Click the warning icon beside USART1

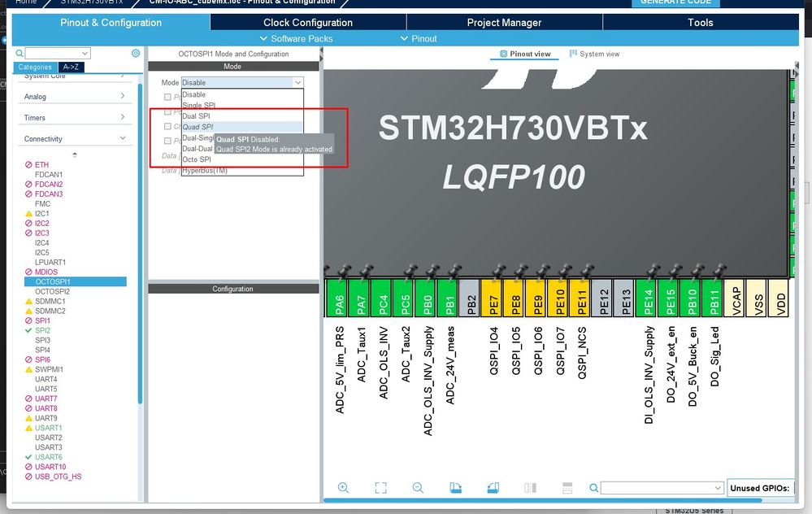(28, 428)
